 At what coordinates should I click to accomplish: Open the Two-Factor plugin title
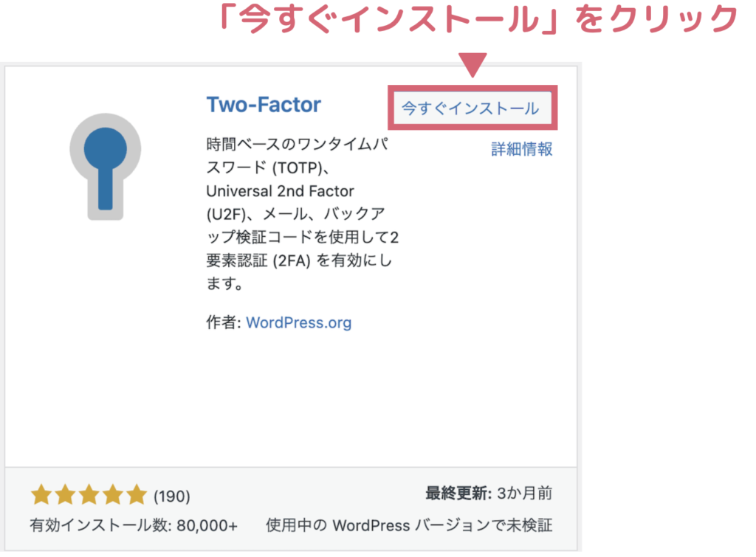264,105
